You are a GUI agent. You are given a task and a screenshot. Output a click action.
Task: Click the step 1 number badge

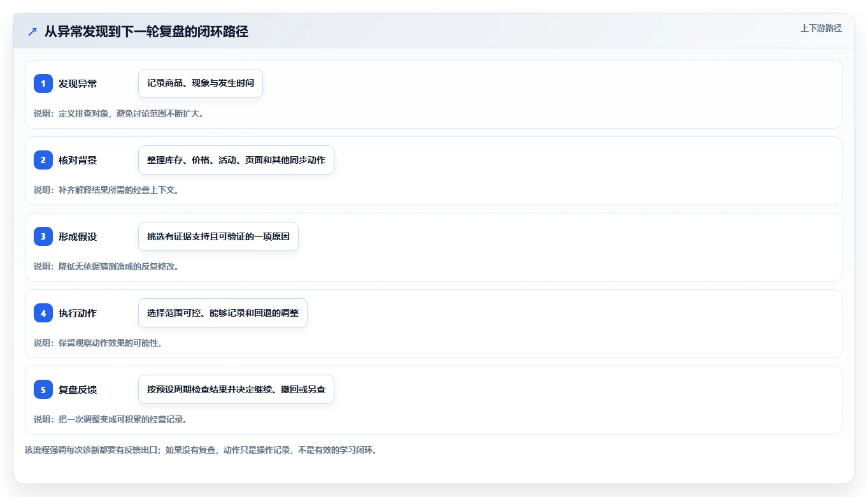tap(43, 83)
